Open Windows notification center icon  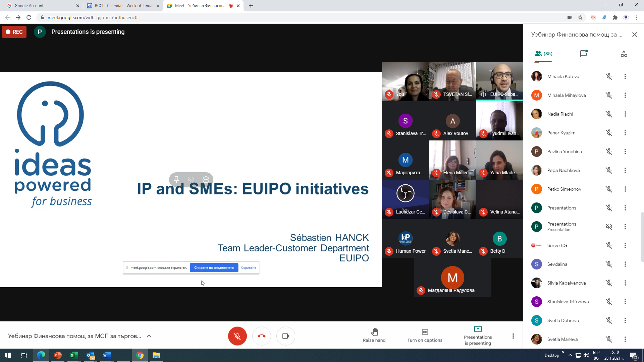(x=634, y=355)
